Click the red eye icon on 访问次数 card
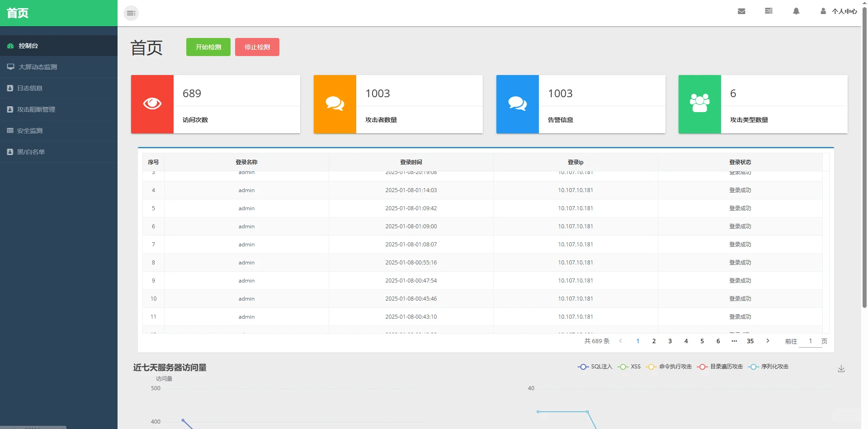The image size is (868, 429). point(152,103)
